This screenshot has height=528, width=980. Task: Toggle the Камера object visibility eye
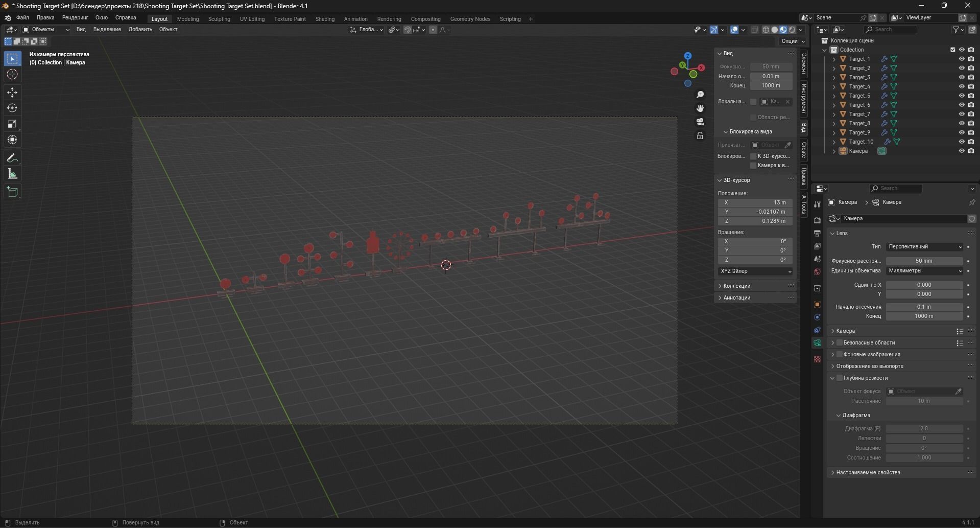point(962,151)
